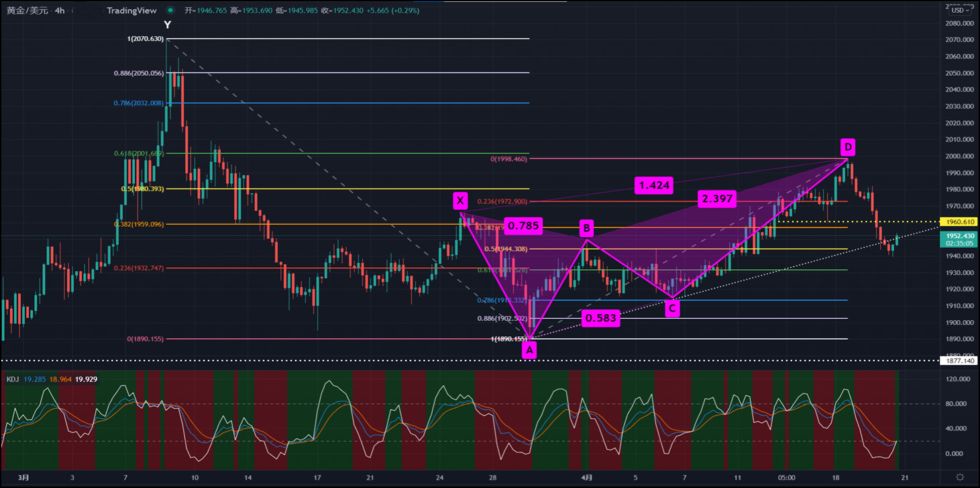980x488 pixels.
Task: Click the 24 date label on time axis
Action: click(440, 477)
